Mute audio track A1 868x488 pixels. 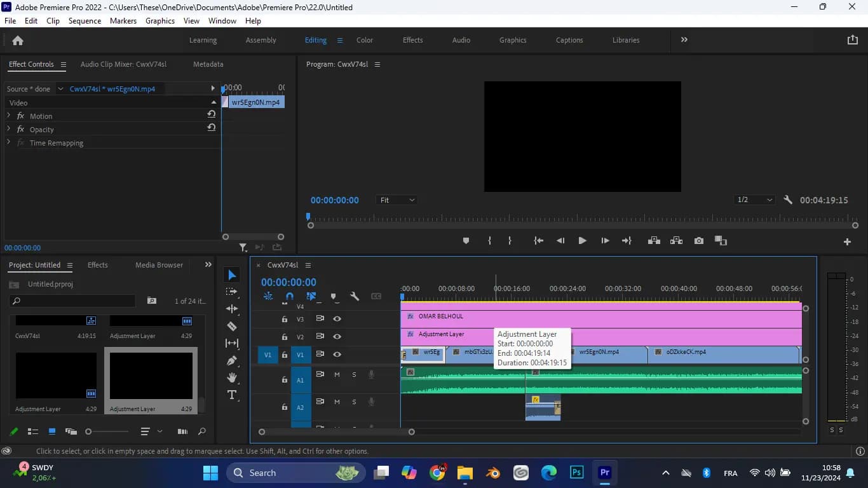pyautogui.click(x=337, y=374)
